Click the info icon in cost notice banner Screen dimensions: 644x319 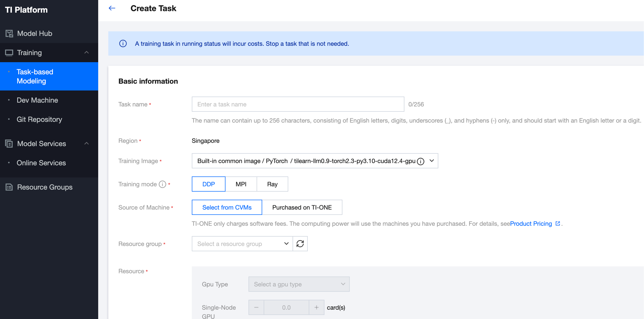(123, 44)
